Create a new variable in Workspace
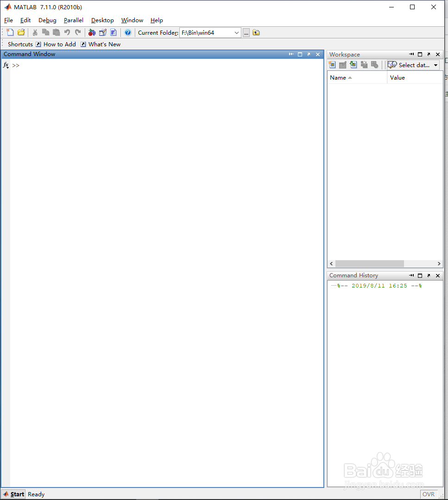The height and width of the screenshot is (500, 448). click(x=332, y=65)
